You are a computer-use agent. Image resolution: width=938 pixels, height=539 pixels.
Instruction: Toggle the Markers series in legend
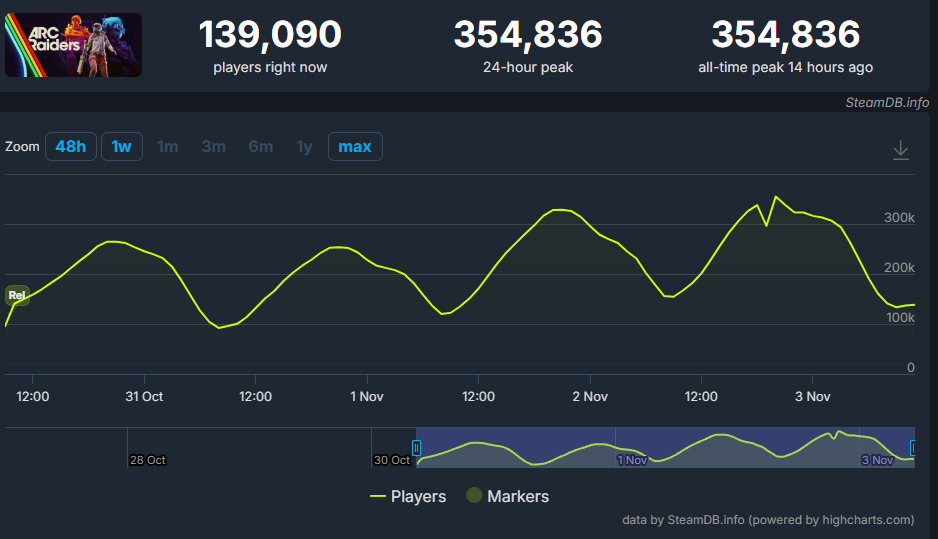pos(508,496)
